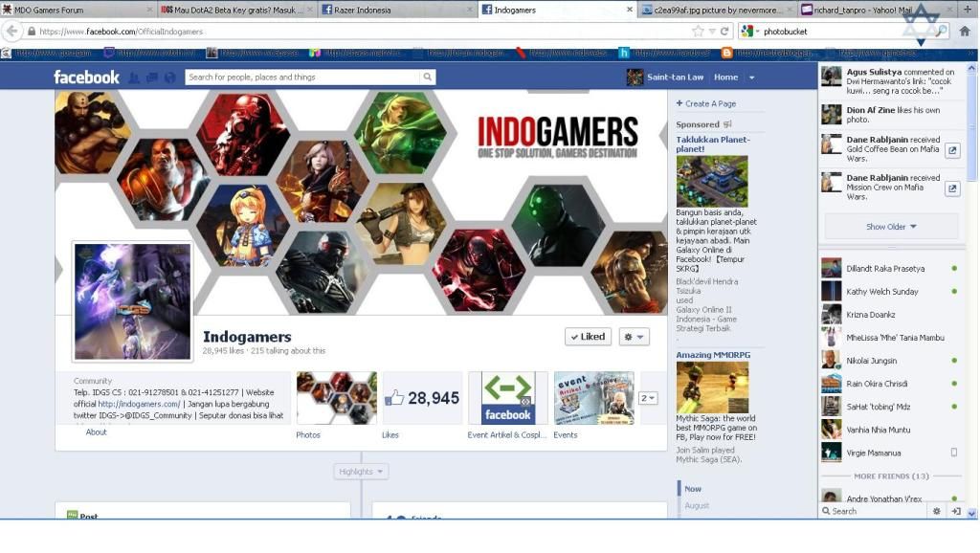Close the Indogamers browser tab
The width and height of the screenshot is (980, 553).
(x=630, y=10)
